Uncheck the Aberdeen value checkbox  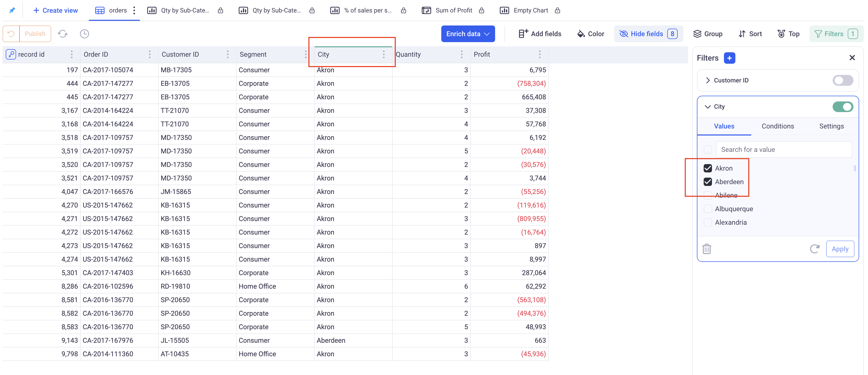[708, 182]
